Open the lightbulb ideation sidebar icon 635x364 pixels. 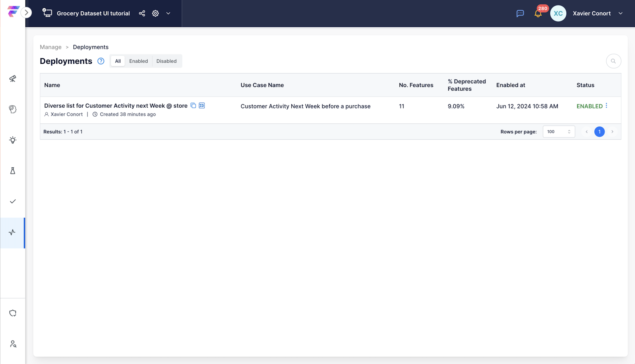click(13, 140)
